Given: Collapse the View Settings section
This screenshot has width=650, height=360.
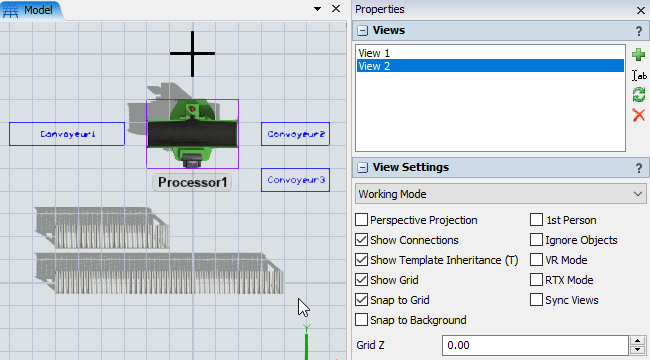Looking at the screenshot, I should (x=362, y=168).
